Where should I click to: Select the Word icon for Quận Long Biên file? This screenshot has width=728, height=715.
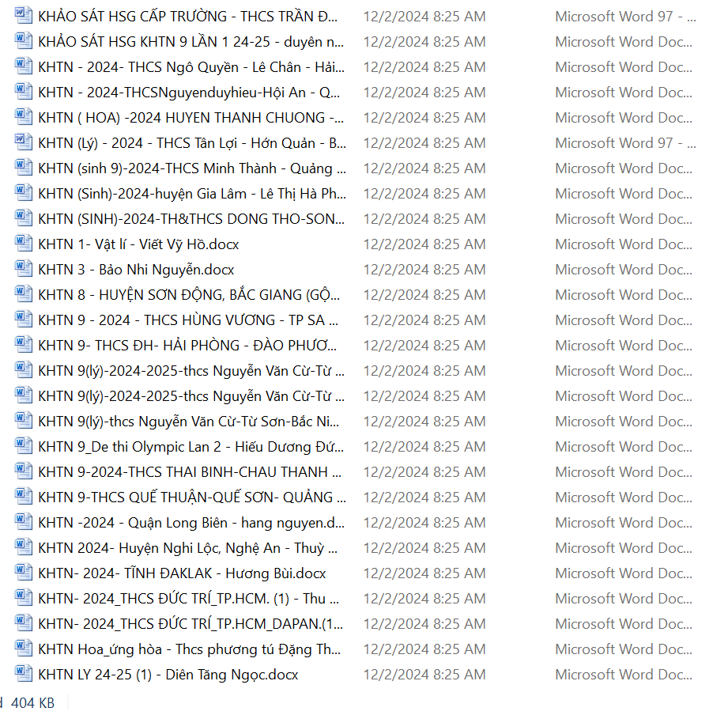coord(24,522)
